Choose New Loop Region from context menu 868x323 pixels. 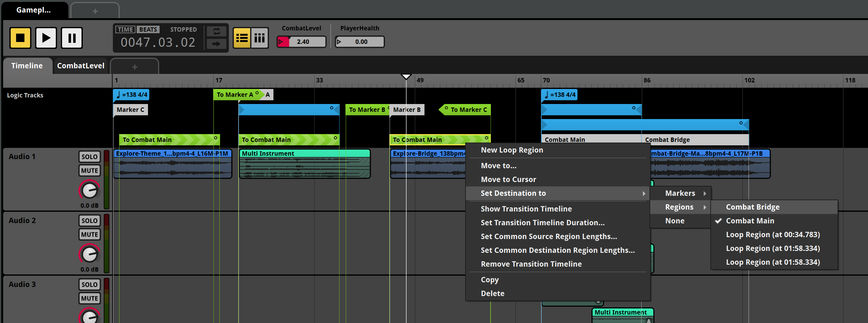pyautogui.click(x=558, y=150)
